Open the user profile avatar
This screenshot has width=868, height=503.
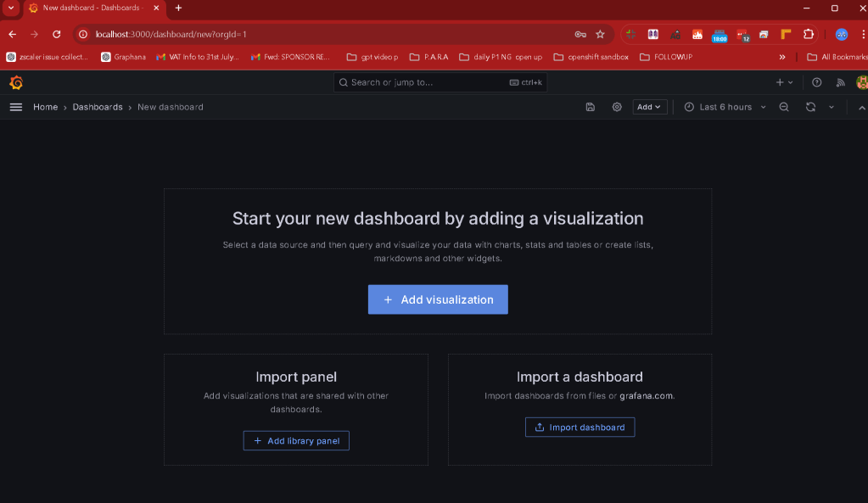pos(862,82)
